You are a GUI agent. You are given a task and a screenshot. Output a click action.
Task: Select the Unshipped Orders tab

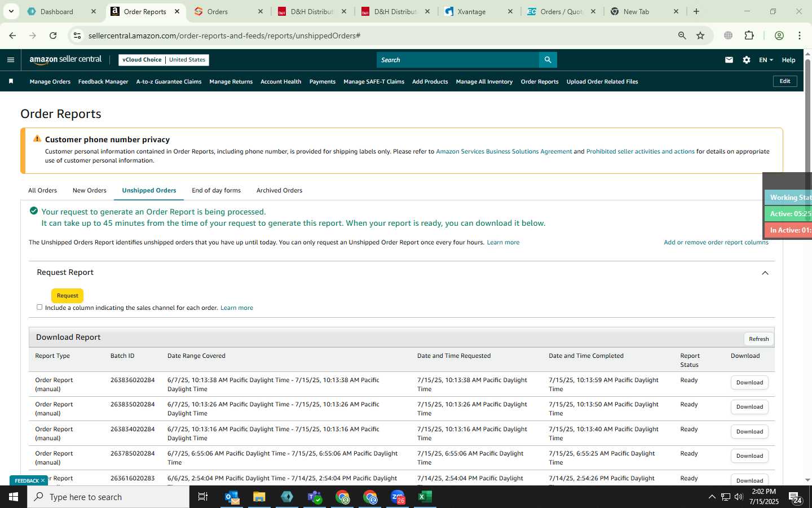click(149, 190)
